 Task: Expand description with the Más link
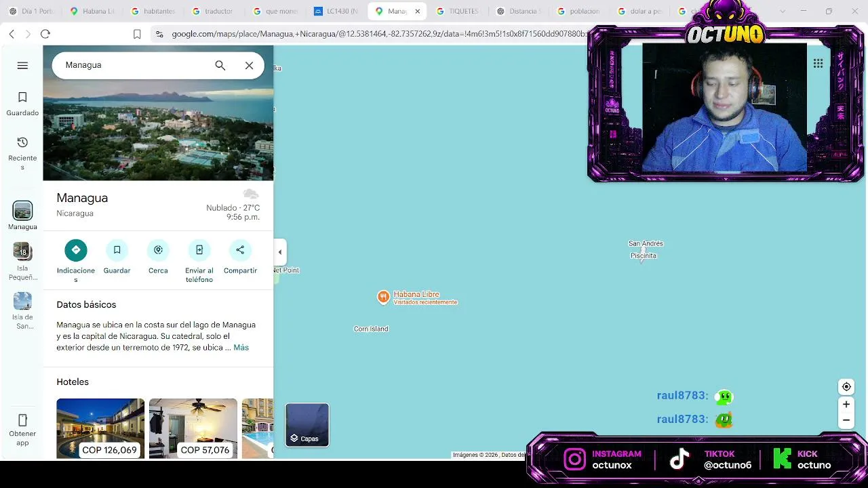pos(241,348)
